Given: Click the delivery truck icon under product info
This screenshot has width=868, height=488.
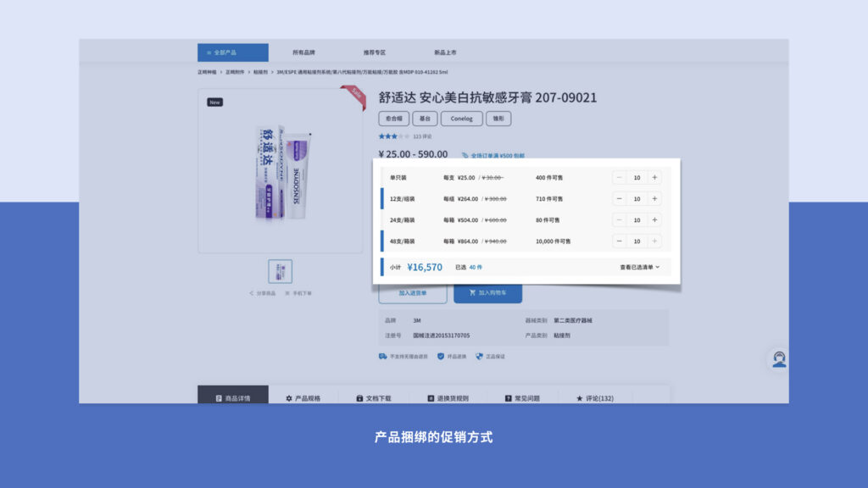Looking at the screenshot, I should (382, 357).
